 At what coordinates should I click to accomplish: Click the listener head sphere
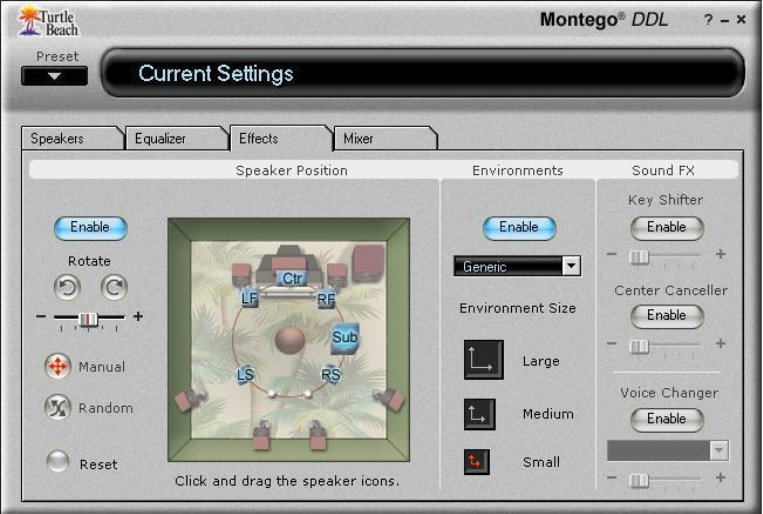[x=290, y=340]
